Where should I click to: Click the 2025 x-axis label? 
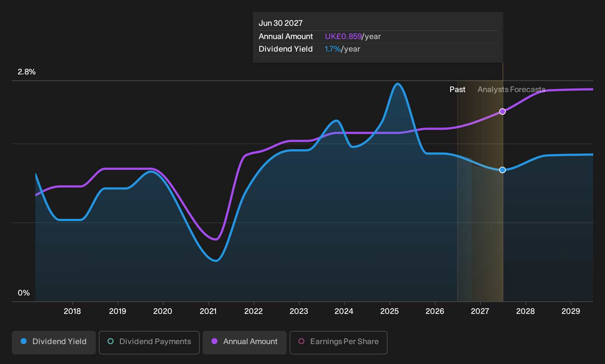(x=389, y=311)
